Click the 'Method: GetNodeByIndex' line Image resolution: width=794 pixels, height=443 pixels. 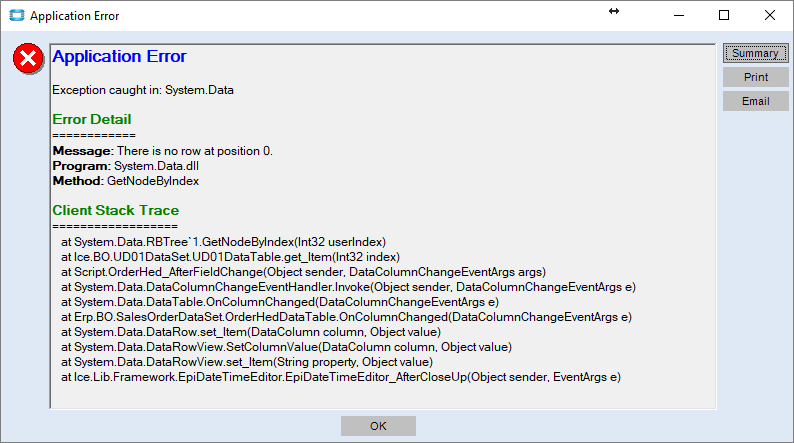click(126, 181)
